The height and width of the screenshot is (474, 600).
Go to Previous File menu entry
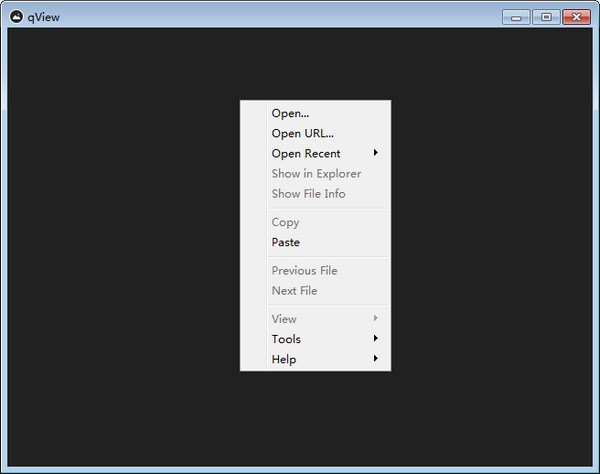click(x=304, y=270)
